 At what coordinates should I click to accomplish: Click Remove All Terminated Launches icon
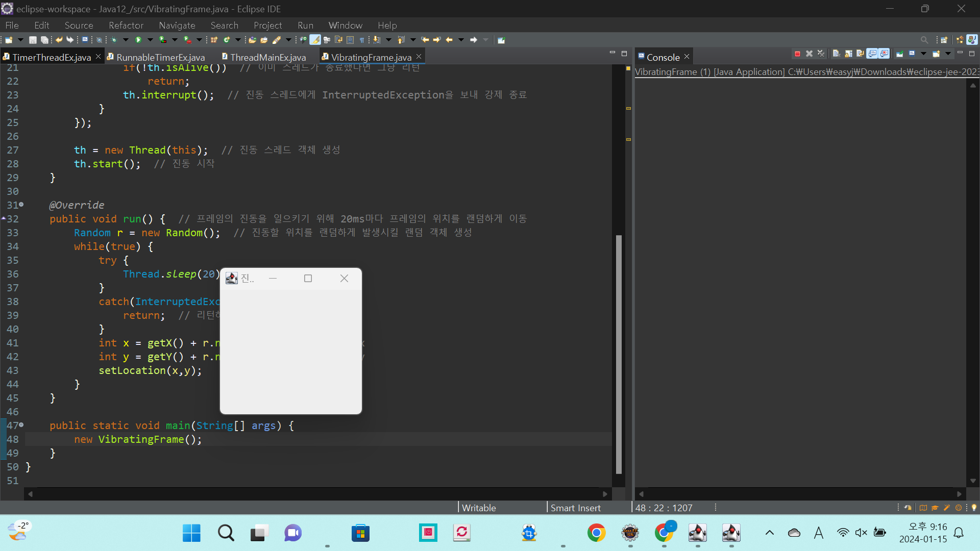click(821, 54)
